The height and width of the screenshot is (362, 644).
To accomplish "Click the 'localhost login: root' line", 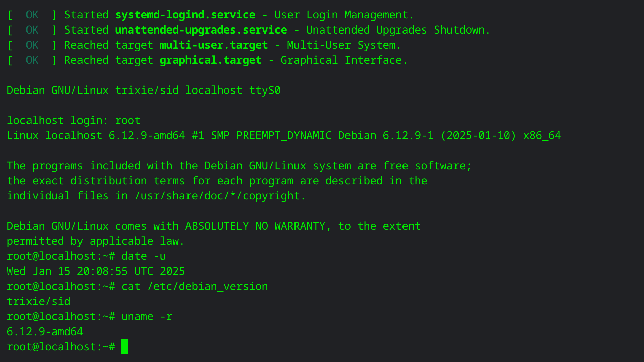I will pos(73,121).
